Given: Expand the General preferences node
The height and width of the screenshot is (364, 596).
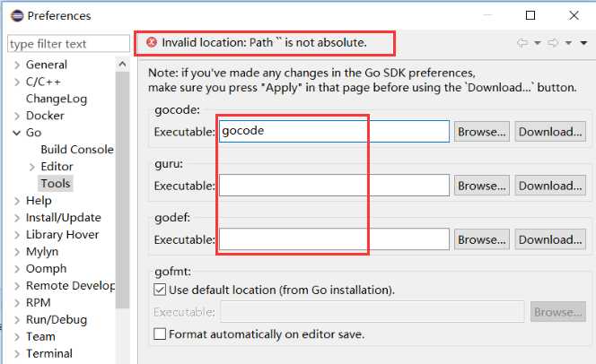Looking at the screenshot, I should [16, 65].
